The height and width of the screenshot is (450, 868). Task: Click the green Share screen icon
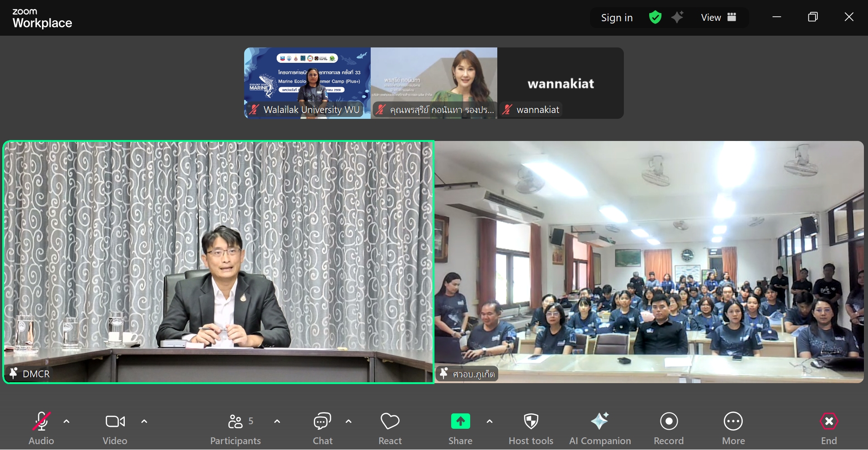460,422
